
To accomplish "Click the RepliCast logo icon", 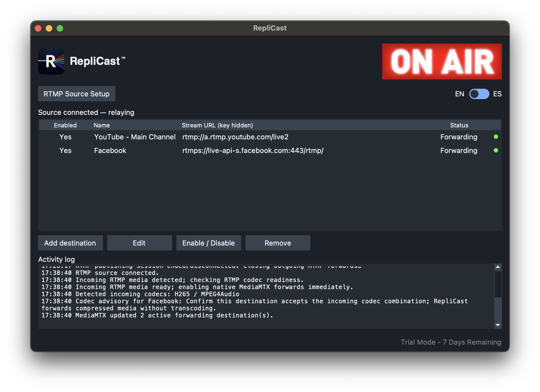I will pos(51,61).
